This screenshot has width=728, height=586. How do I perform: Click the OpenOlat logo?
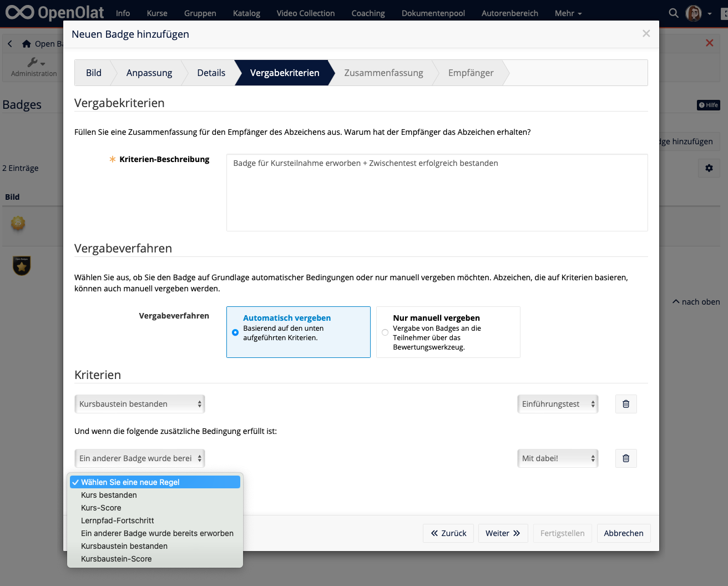point(54,12)
